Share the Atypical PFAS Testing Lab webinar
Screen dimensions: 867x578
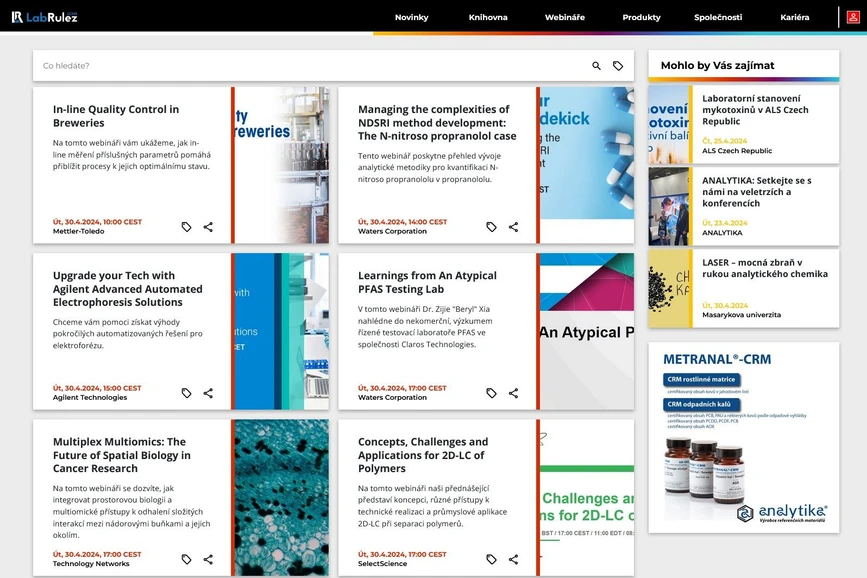[x=513, y=393]
